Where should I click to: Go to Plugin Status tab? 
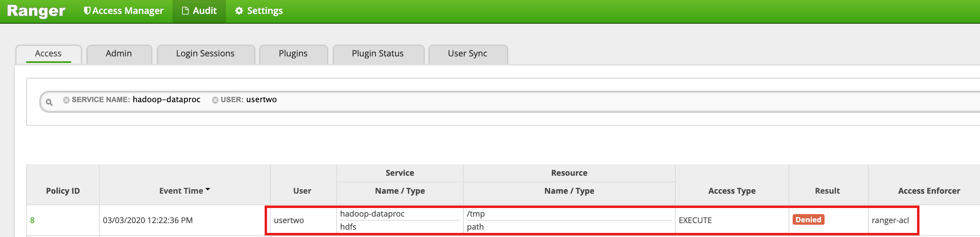[378, 54]
